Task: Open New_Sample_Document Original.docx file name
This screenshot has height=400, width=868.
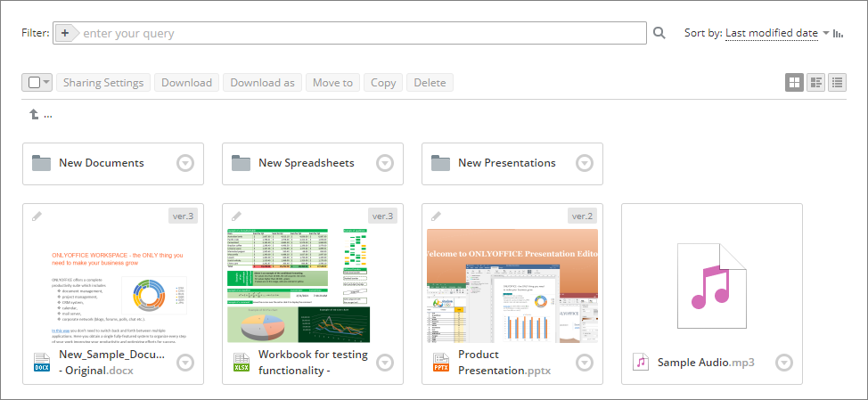Action: [x=111, y=363]
